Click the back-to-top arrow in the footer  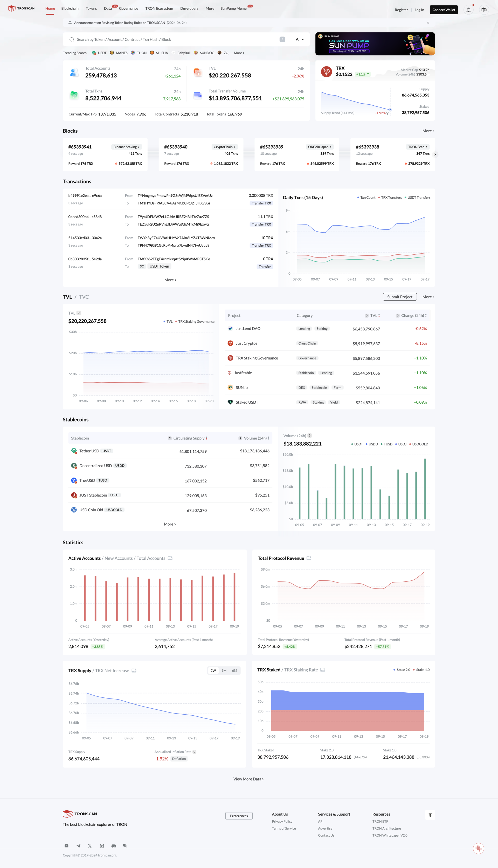430,815
